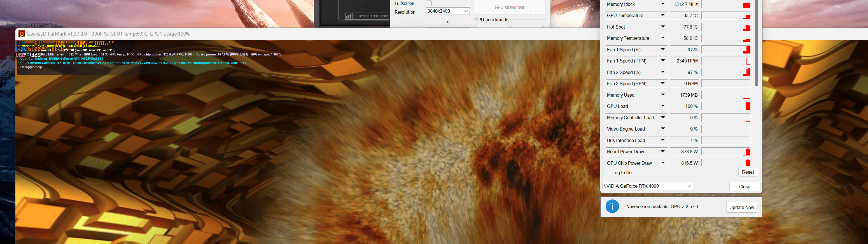Open the GPU Load sensor dropdown
The width and height of the screenshot is (868, 244).
pyautogui.click(x=662, y=106)
